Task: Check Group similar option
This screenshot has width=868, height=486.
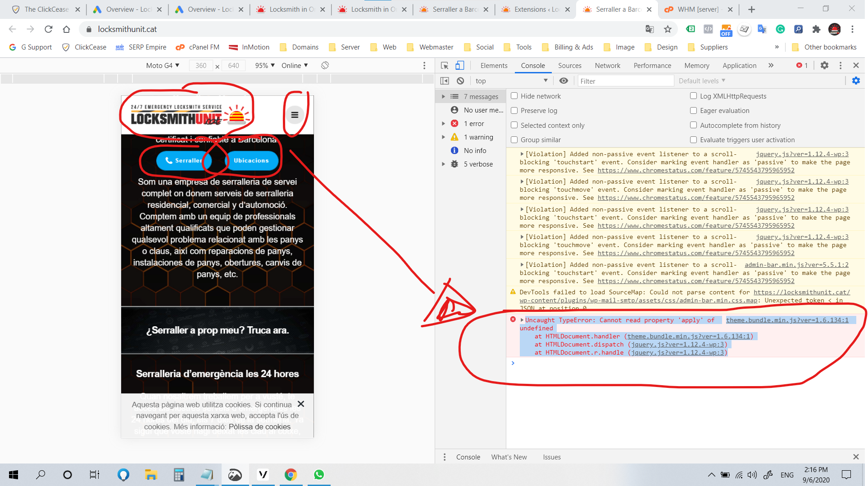Action: (x=514, y=139)
